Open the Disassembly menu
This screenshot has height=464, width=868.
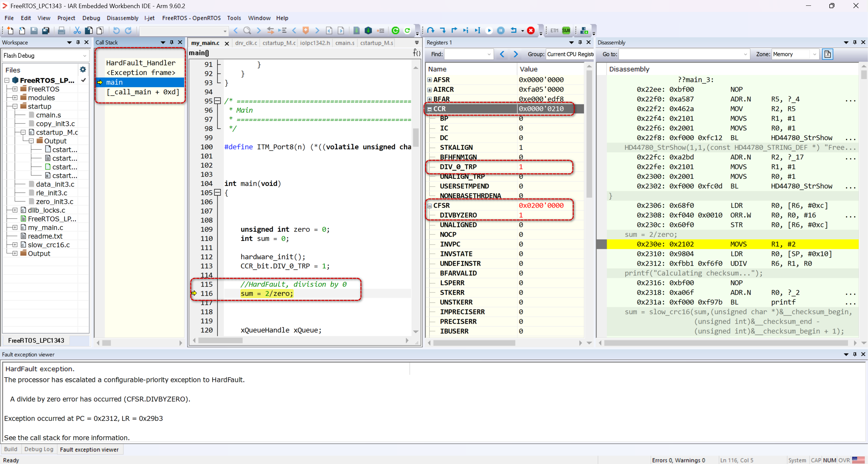(x=122, y=18)
